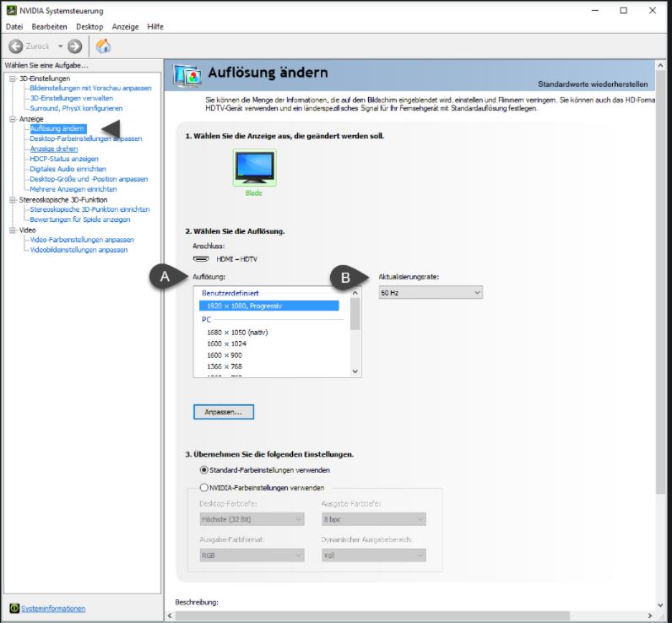Image resolution: width=672 pixels, height=623 pixels.
Task: Select the Blade monitor display icon
Action: click(254, 167)
